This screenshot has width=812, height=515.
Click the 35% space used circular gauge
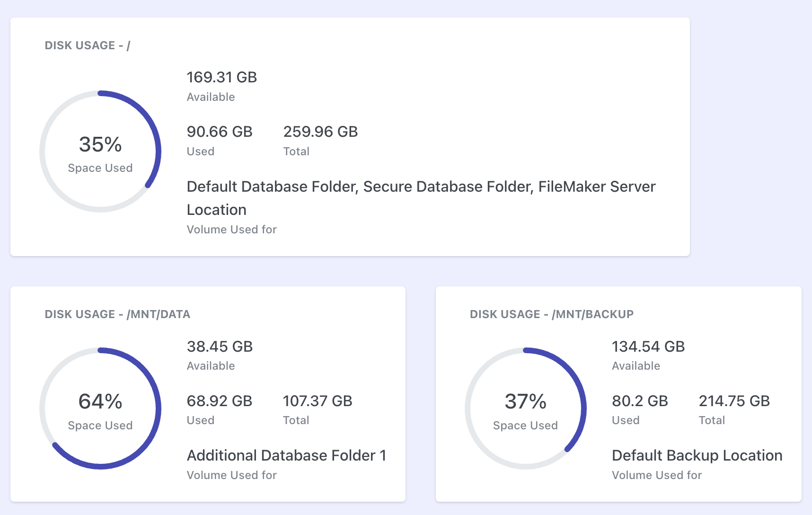click(100, 151)
